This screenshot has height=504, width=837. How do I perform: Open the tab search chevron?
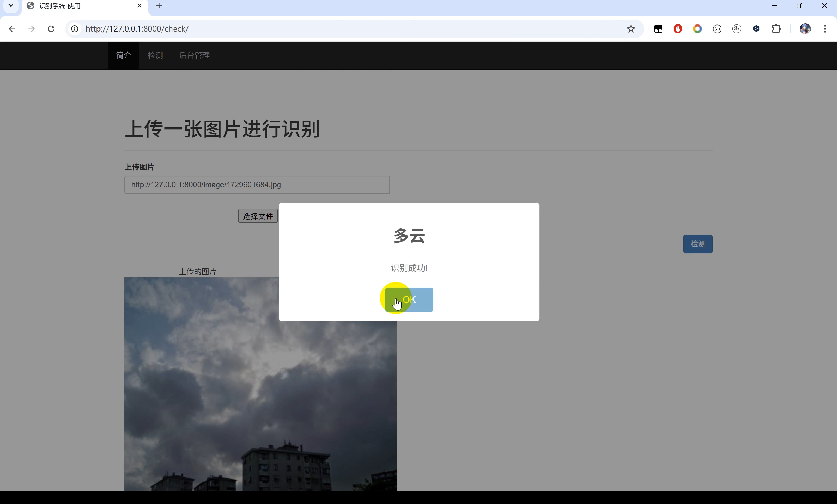click(x=10, y=5)
